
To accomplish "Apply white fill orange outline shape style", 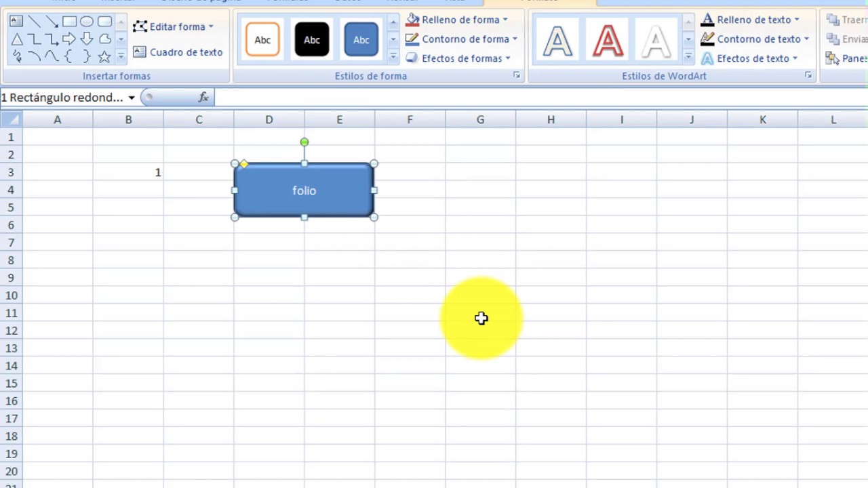I will click(262, 39).
